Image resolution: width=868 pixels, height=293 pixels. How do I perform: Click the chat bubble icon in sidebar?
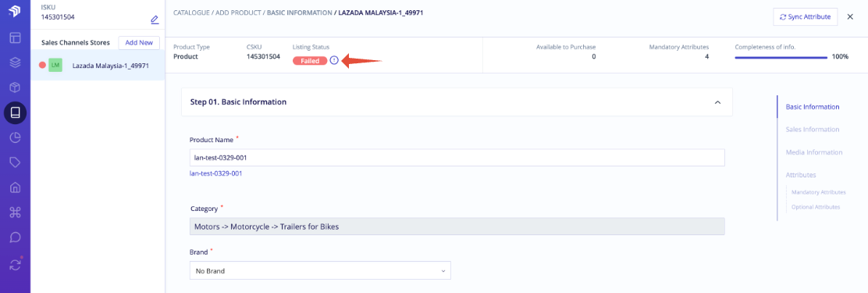tap(15, 238)
